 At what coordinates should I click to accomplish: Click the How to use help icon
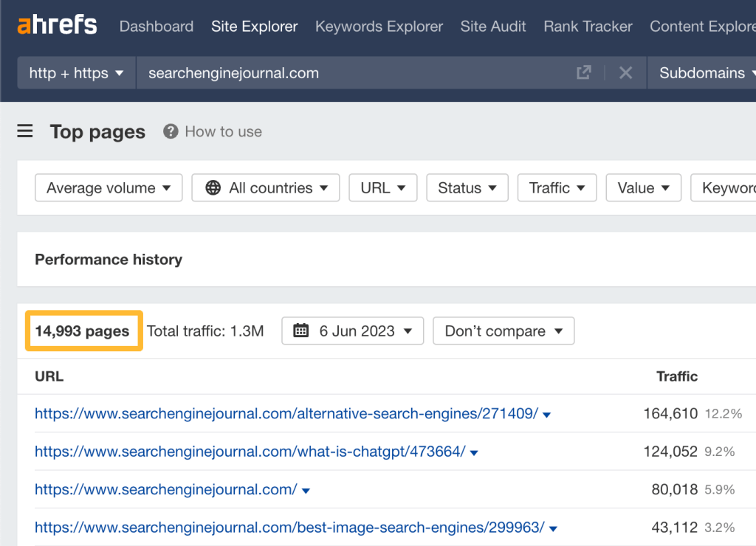click(x=171, y=131)
